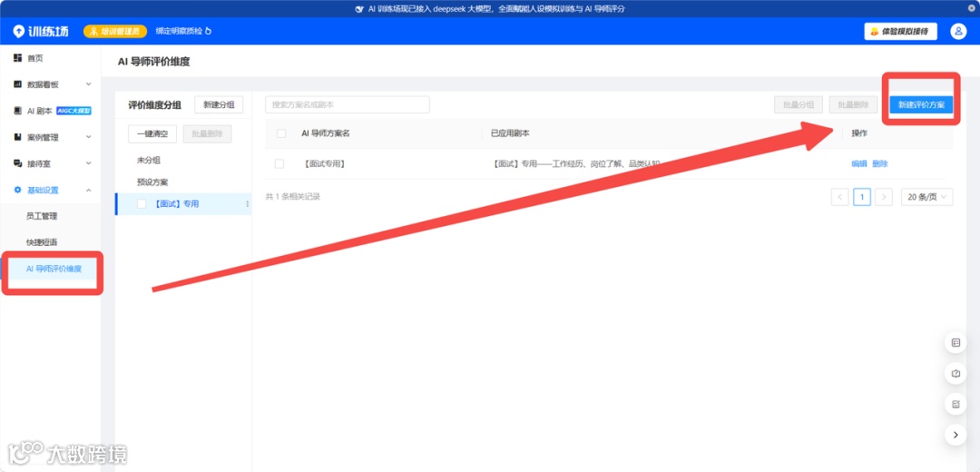Click the floating help question icon
Screen dimensions: 980x472
click(x=955, y=373)
